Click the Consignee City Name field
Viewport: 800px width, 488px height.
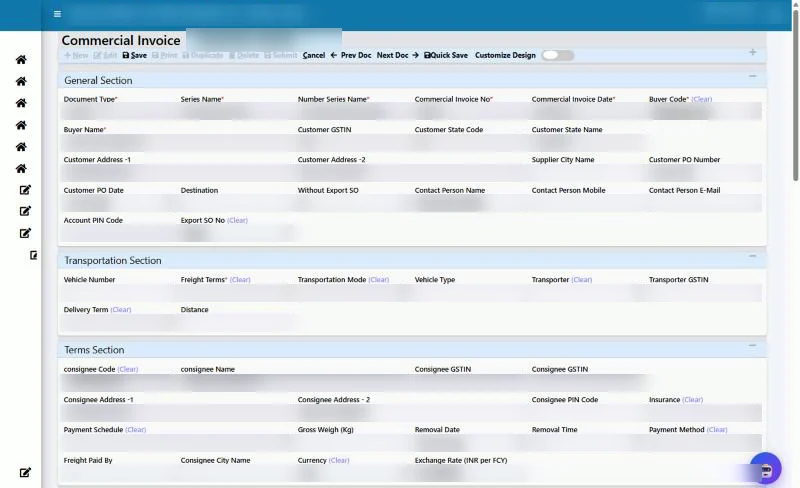[x=236, y=473]
